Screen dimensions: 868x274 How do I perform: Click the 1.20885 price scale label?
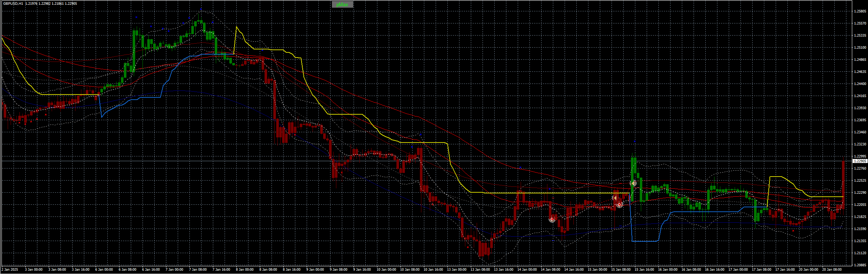coord(861,265)
